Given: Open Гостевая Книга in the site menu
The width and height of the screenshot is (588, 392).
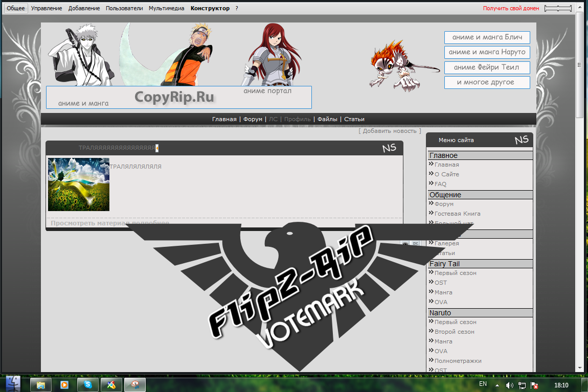Looking at the screenshot, I should tap(458, 214).
